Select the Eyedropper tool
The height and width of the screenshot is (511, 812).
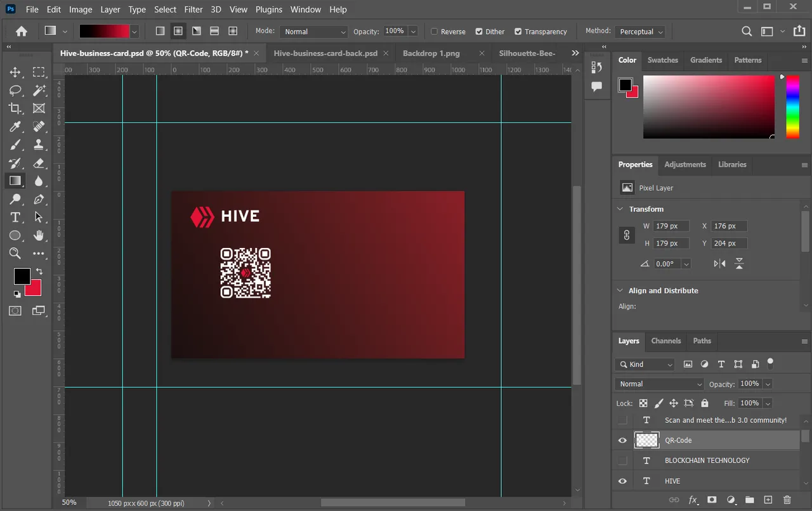pos(15,127)
